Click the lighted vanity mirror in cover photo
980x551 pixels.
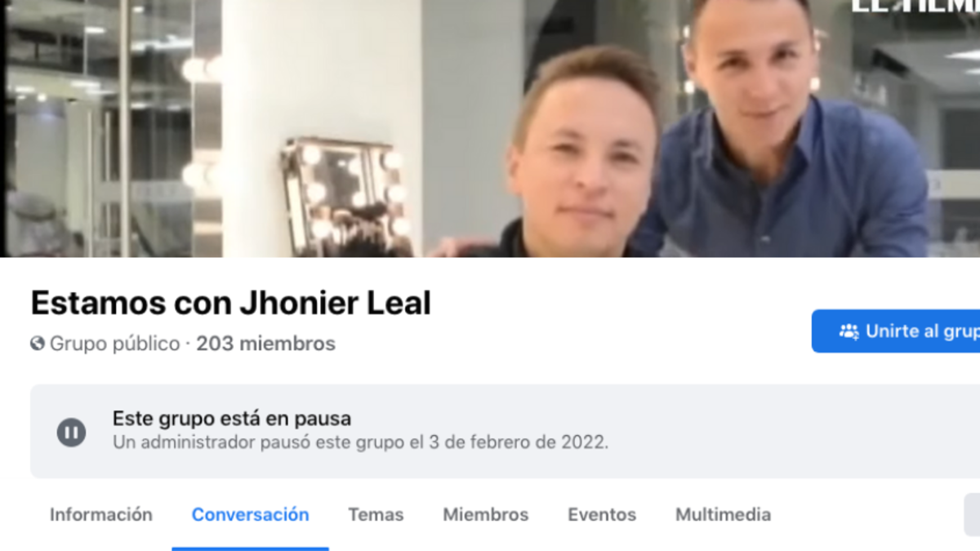coord(343,194)
